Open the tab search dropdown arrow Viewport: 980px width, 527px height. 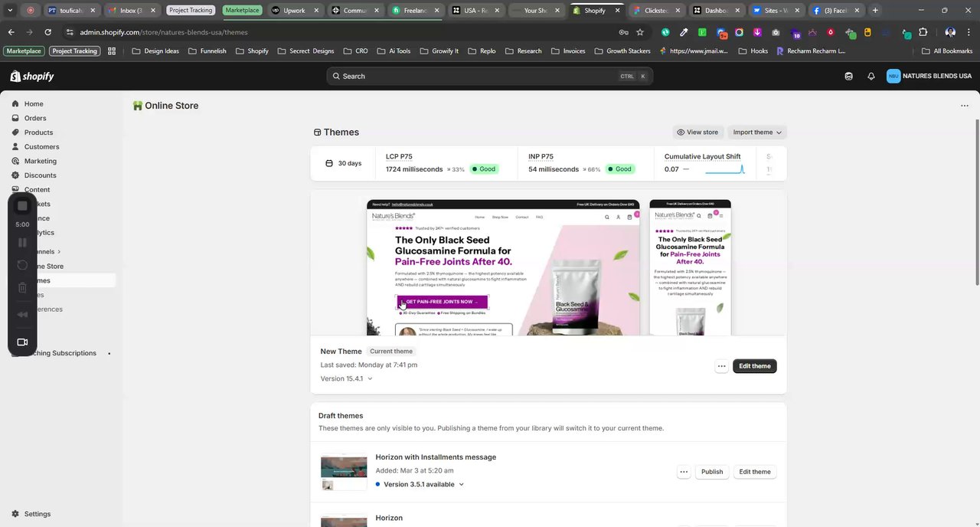pyautogui.click(x=10, y=10)
